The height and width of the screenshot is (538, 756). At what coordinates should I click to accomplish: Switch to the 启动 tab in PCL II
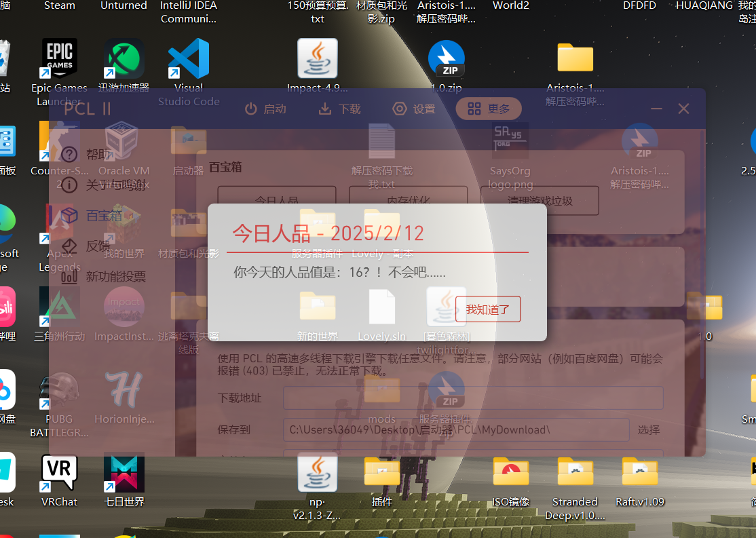265,109
